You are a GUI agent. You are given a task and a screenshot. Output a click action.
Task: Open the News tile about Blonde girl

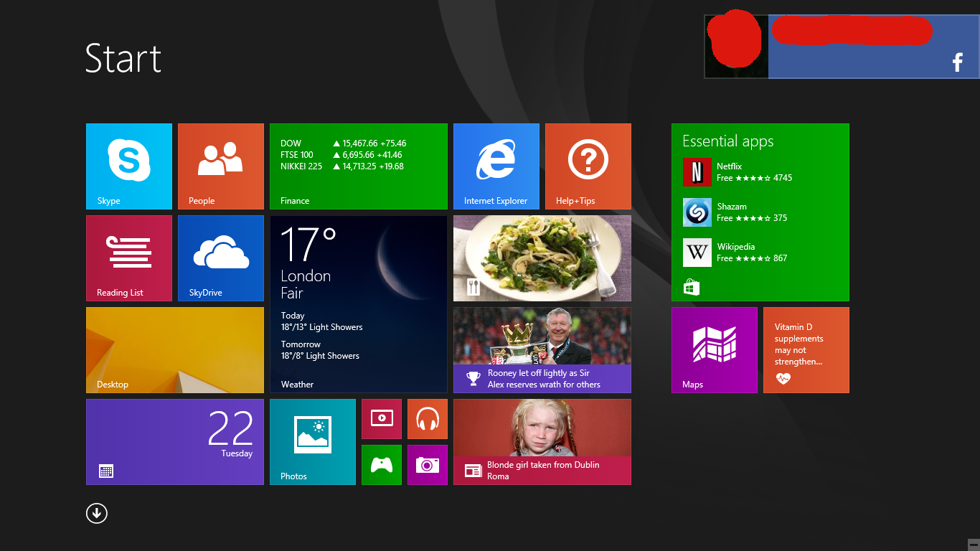point(542,442)
